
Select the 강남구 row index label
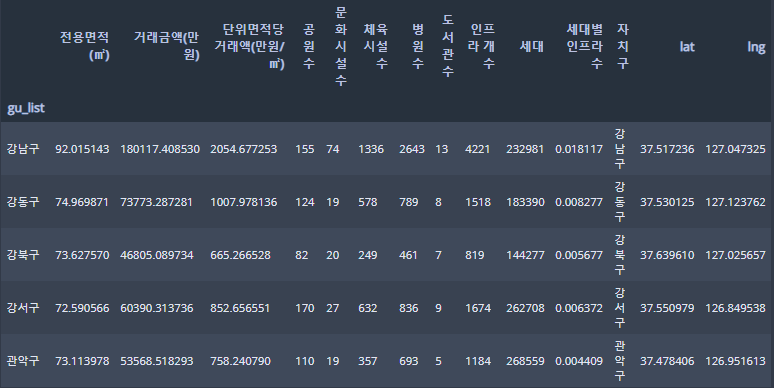pos(23,149)
